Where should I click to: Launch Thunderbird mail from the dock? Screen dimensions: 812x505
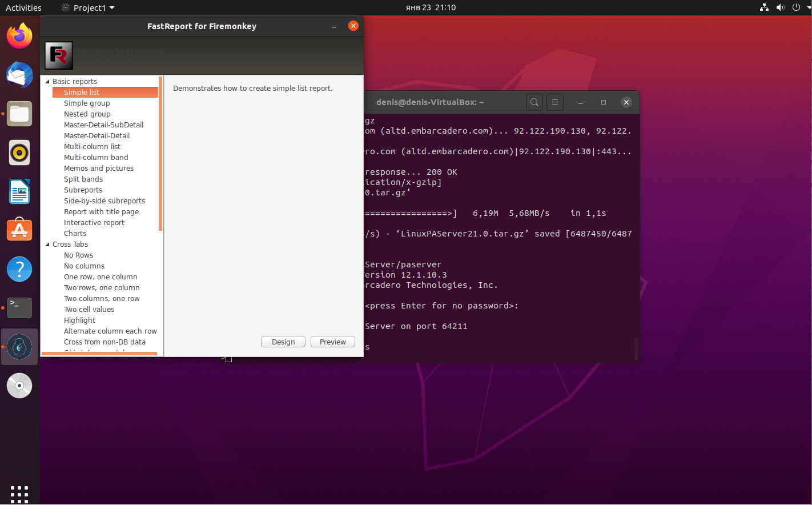19,75
